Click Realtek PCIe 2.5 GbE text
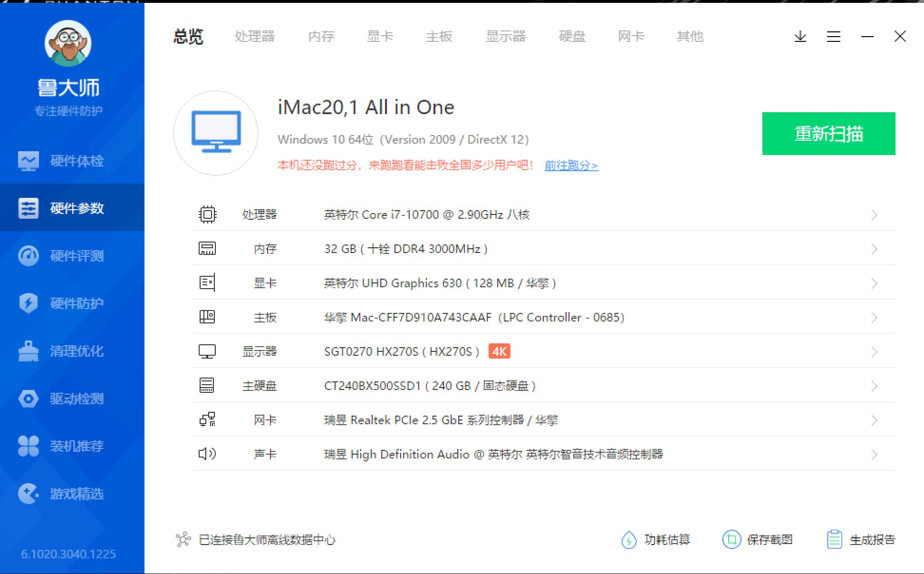924x574 pixels. point(441,420)
